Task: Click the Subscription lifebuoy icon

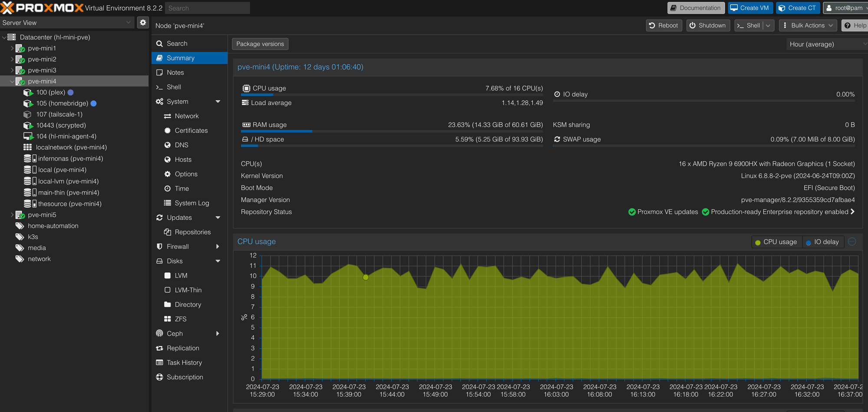Action: coord(159,377)
